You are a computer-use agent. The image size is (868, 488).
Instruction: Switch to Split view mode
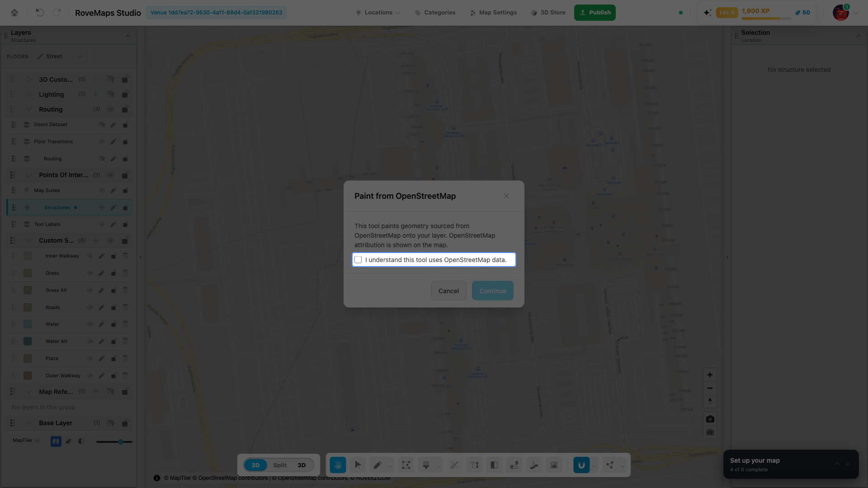pyautogui.click(x=280, y=465)
